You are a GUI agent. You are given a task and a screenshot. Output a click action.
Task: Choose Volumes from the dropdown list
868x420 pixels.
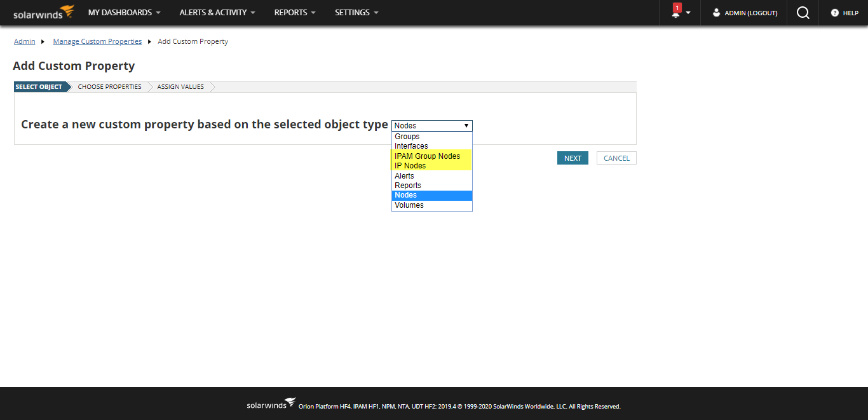(432, 205)
